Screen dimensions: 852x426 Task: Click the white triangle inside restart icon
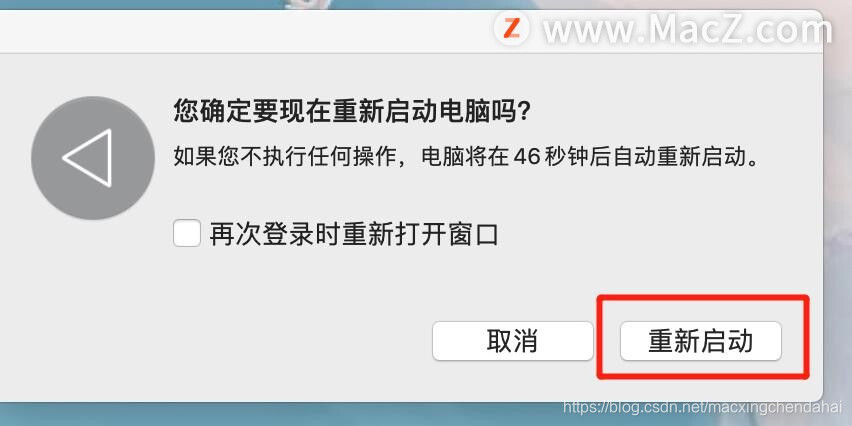point(88,158)
